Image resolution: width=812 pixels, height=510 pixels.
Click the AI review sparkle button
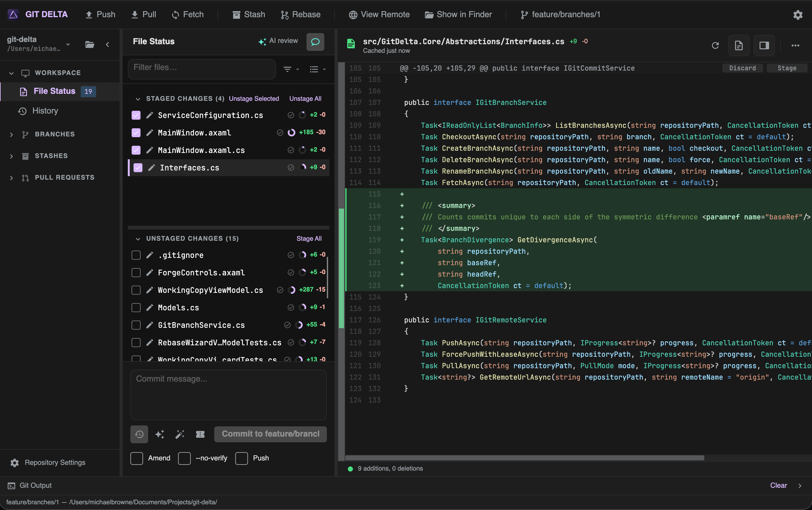[278, 41]
